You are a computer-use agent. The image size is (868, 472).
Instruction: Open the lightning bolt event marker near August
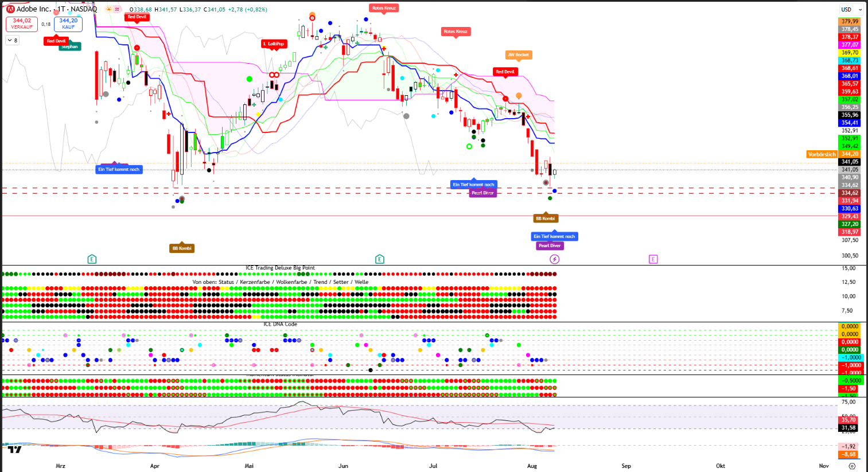(554, 259)
